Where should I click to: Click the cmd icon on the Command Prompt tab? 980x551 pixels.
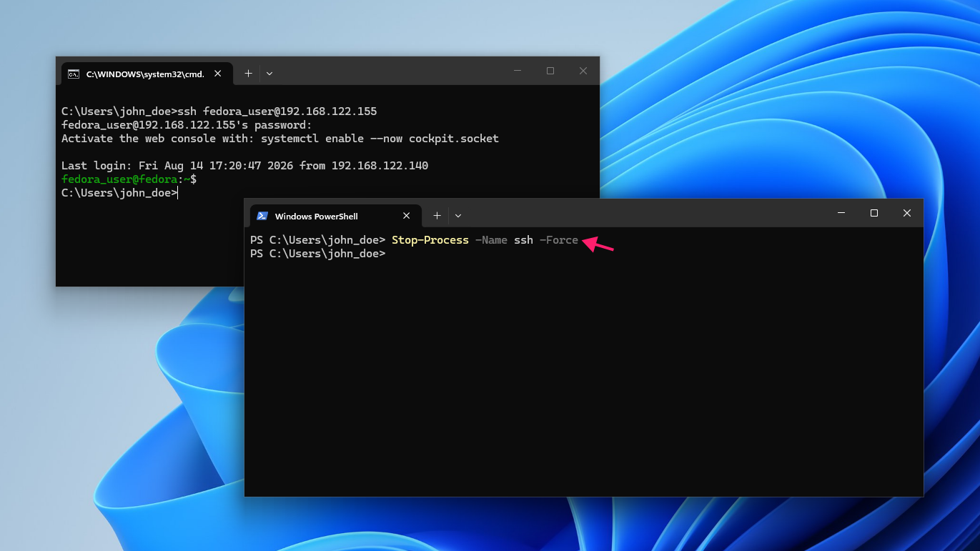[74, 74]
